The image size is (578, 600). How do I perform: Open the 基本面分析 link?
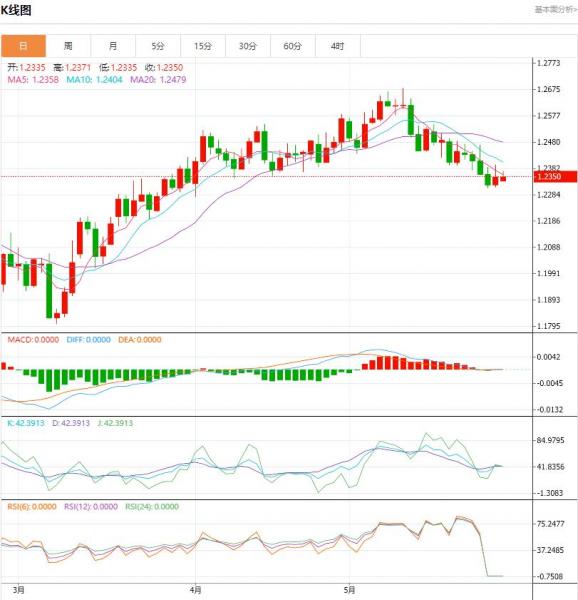(555, 10)
